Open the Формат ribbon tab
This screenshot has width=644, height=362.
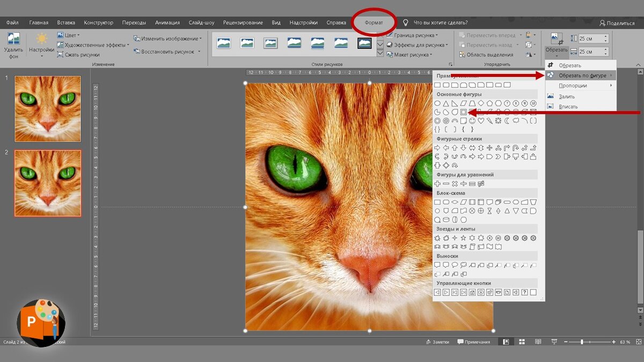(x=374, y=23)
